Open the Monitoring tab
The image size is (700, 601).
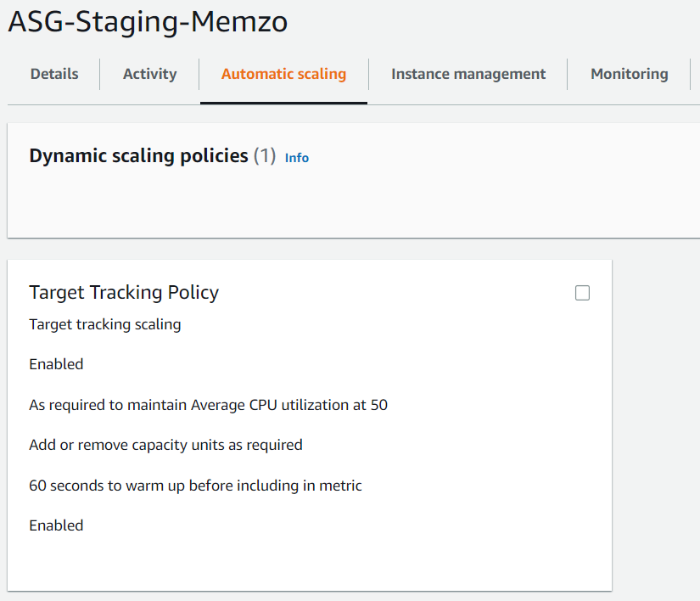629,74
